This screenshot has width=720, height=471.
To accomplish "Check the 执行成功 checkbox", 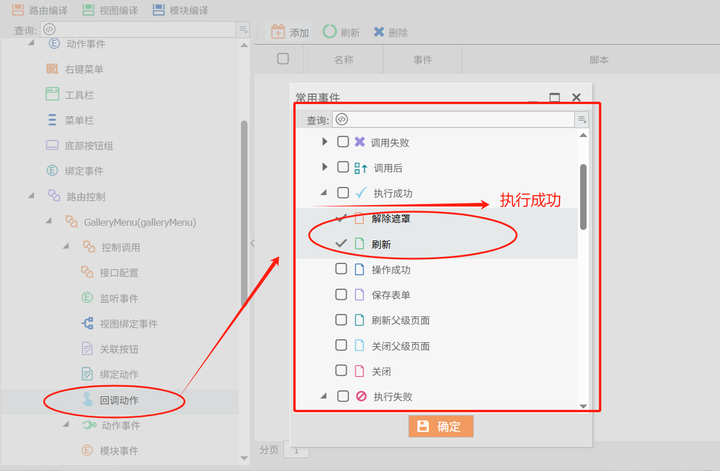I will click(343, 192).
